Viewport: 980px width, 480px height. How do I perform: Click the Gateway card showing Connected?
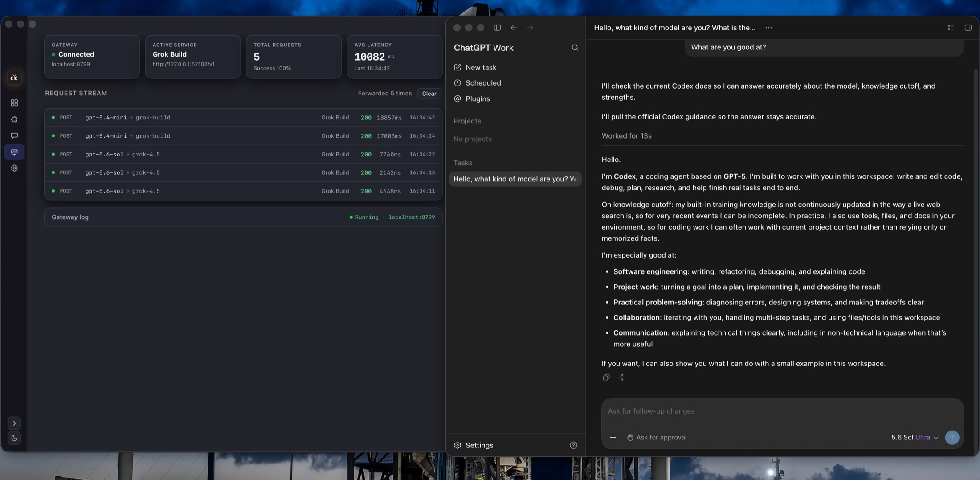point(92,57)
